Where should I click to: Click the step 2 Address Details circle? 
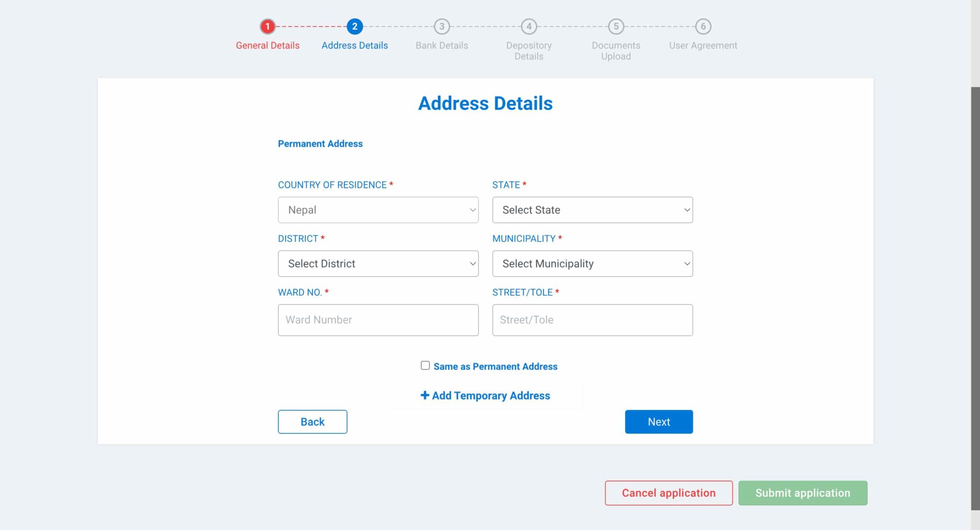tap(355, 26)
